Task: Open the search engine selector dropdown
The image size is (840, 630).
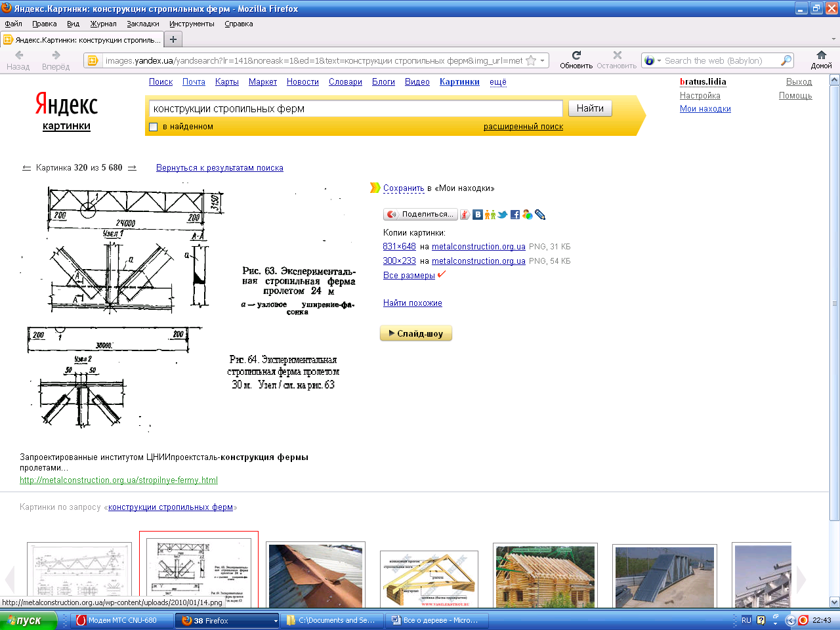Action: tap(659, 60)
